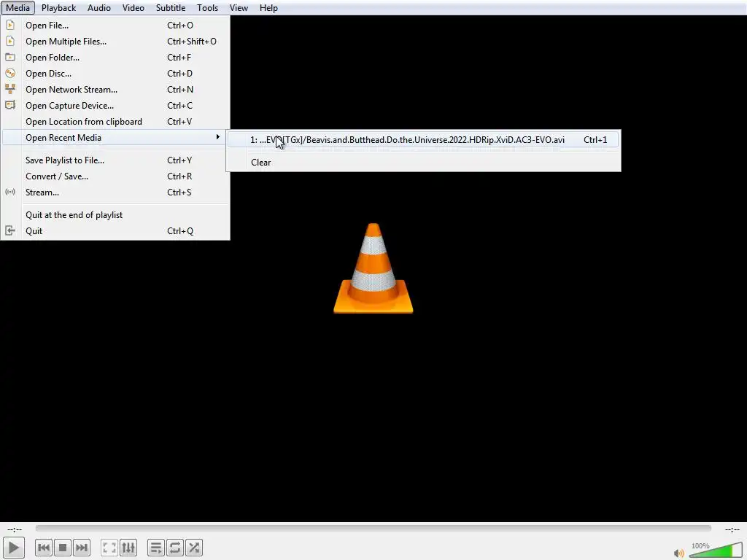The height and width of the screenshot is (560, 747).
Task: Open the View menu
Action: point(239,7)
